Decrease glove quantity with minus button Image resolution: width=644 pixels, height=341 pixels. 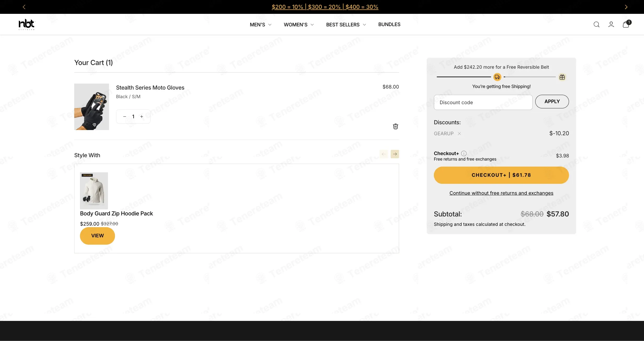pos(125,116)
